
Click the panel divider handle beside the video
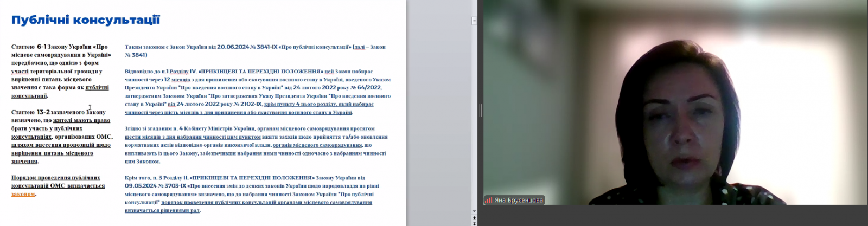pyautogui.click(x=480, y=111)
